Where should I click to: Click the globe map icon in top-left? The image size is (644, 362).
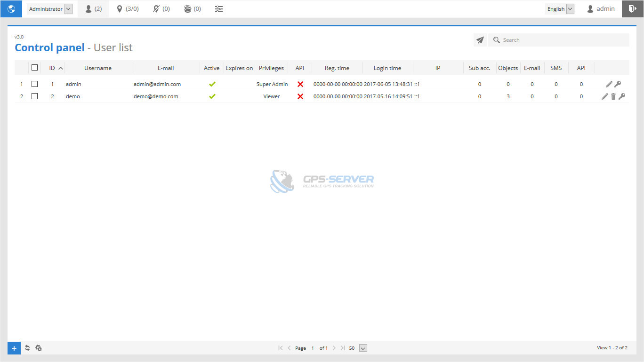(x=11, y=9)
